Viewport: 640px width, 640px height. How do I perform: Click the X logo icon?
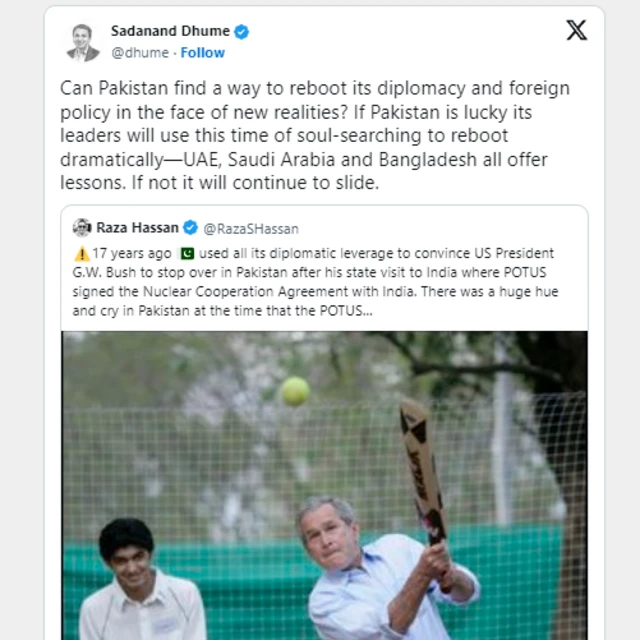(x=577, y=31)
